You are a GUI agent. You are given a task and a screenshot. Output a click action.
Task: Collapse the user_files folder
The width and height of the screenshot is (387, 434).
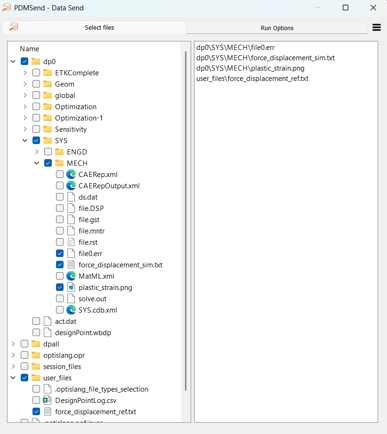pyautogui.click(x=13, y=378)
